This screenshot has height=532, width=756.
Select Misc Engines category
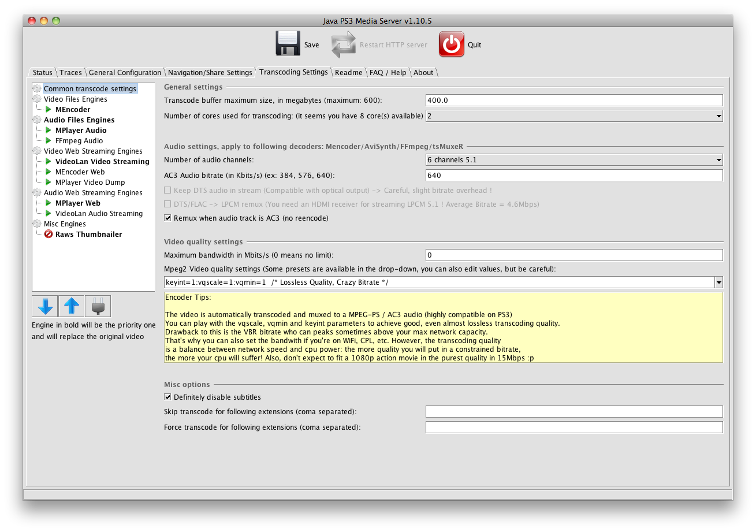pyautogui.click(x=65, y=224)
